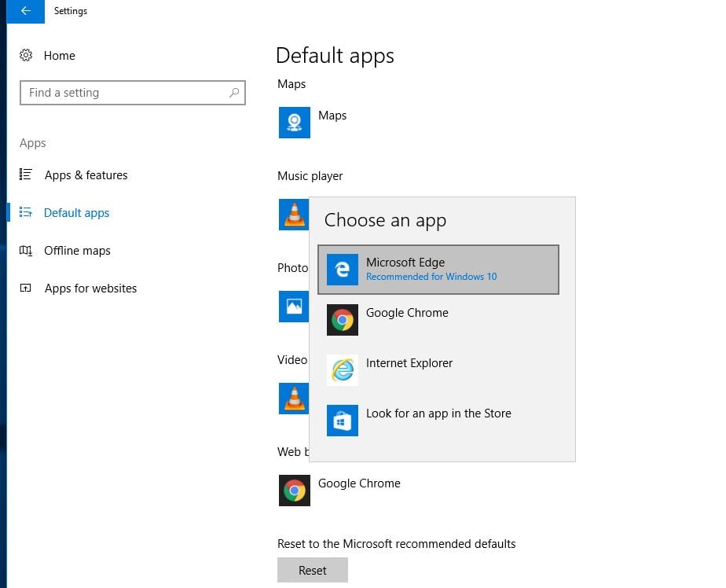Image resolution: width=726 pixels, height=588 pixels.
Task: Click the Photos app icon
Action: tap(294, 307)
